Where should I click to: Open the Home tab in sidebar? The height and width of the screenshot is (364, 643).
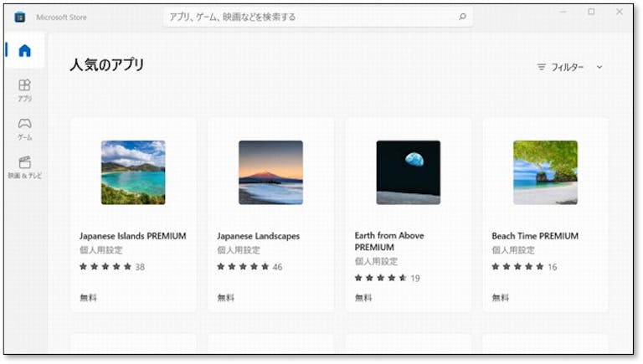coord(24,50)
